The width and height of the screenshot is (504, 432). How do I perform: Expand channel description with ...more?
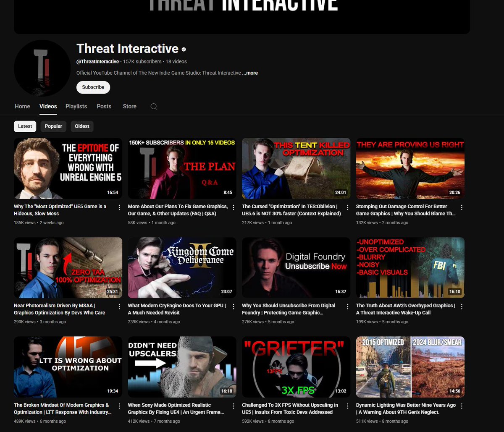pyautogui.click(x=250, y=73)
